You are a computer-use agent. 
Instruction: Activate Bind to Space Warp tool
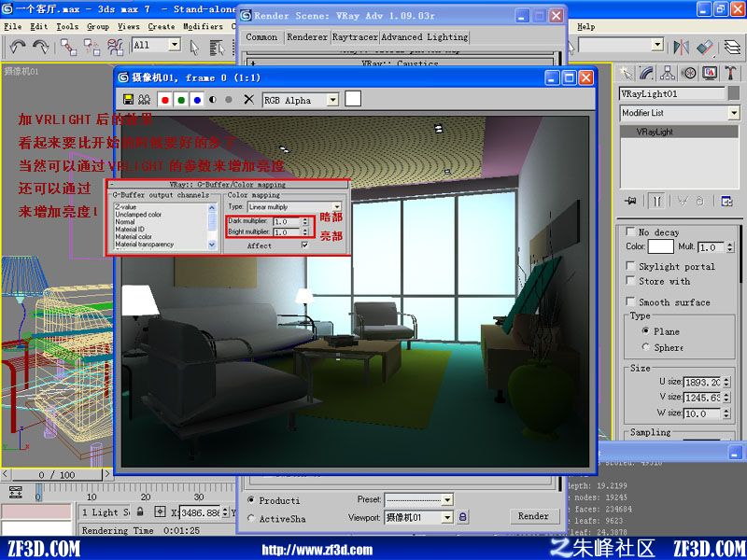click(x=115, y=47)
